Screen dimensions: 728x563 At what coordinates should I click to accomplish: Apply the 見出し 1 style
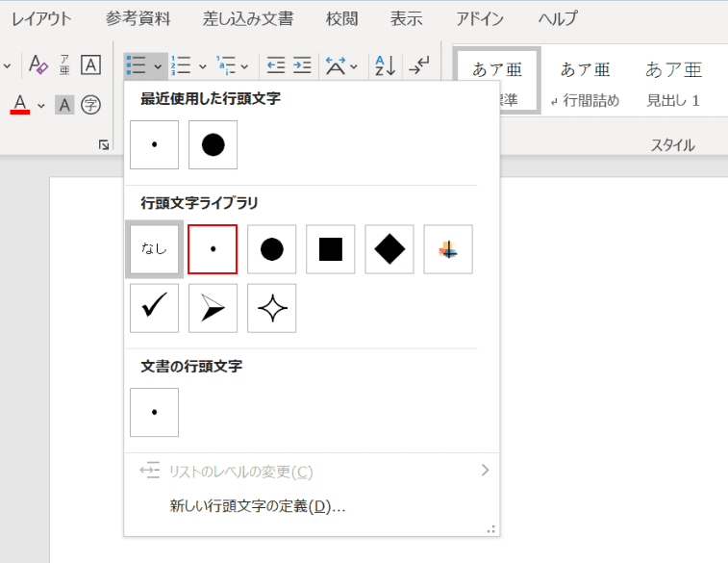673,84
